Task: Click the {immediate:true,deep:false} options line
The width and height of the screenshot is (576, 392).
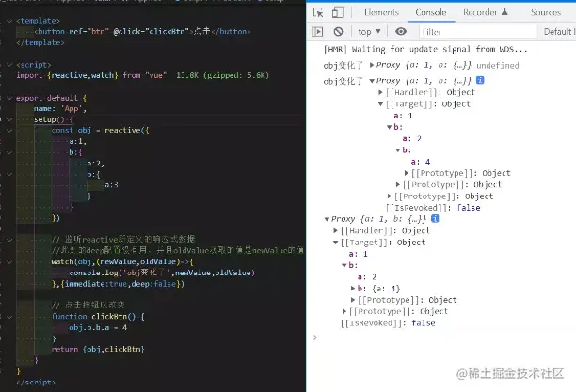Action: (118, 284)
